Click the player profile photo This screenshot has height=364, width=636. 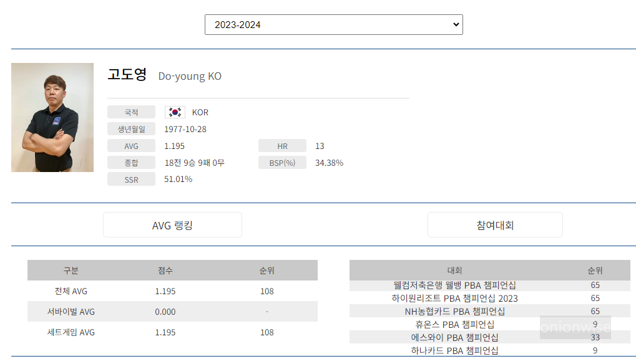[52, 117]
